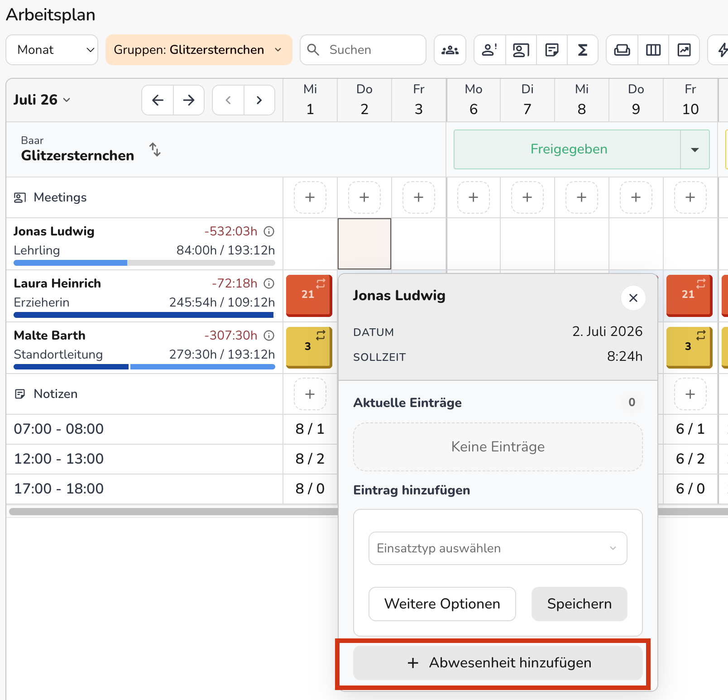Open Malte Barth's shift 3 on Fr 10
This screenshot has width=728, height=700.
[690, 348]
